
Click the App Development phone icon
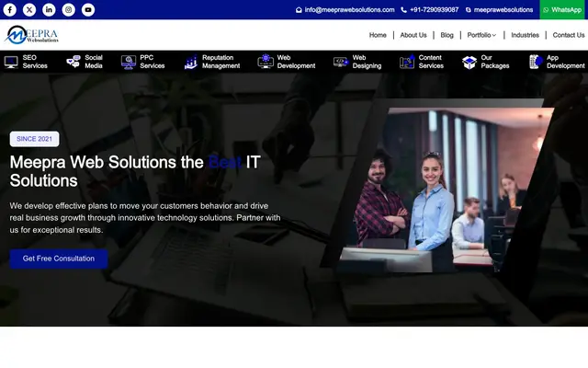tap(536, 62)
